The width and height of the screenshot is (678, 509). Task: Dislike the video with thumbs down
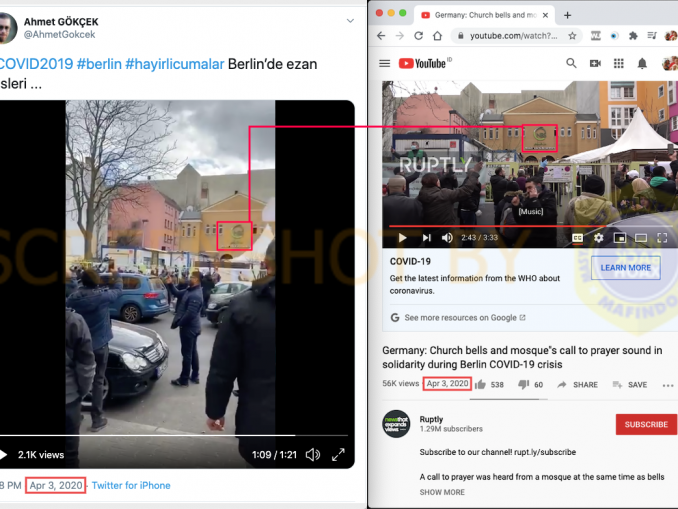click(523, 384)
